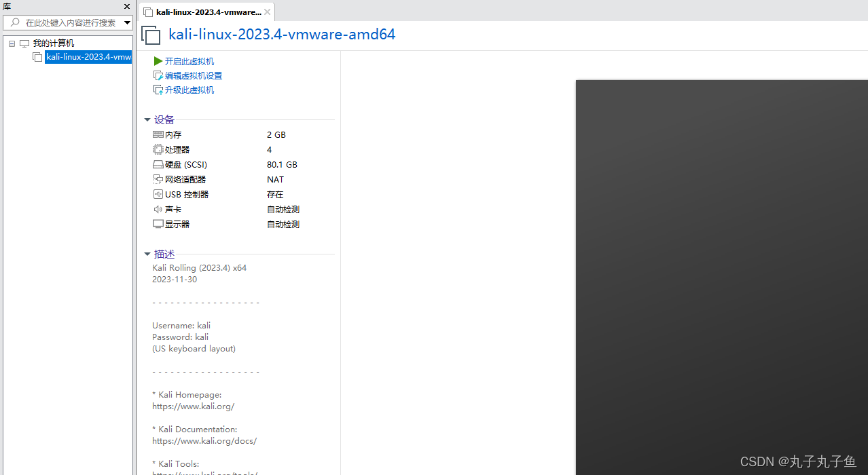
Task: Click the edit settings icon
Action: (158, 76)
